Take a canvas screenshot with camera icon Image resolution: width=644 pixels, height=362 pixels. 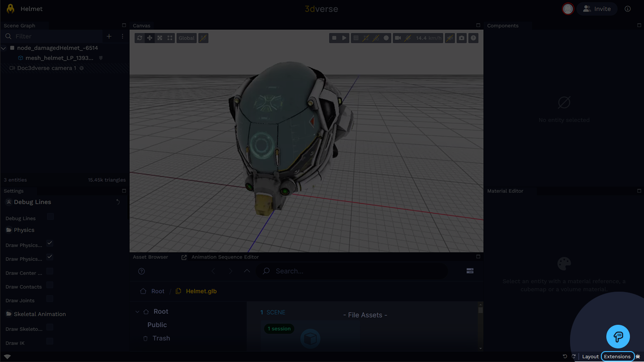[x=462, y=38]
